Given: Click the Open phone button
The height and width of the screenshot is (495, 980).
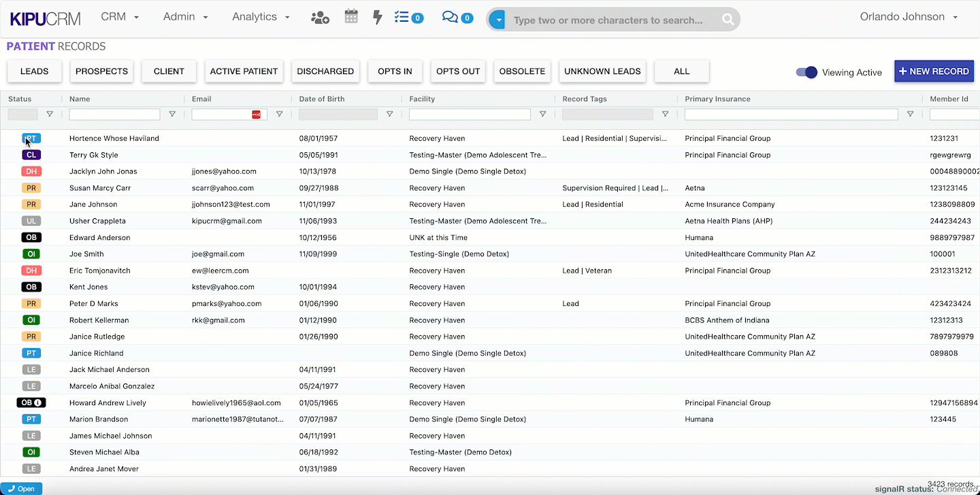Looking at the screenshot, I should [21, 488].
